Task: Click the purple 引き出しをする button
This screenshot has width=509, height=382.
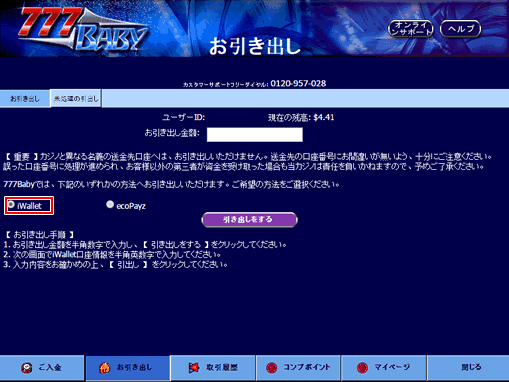Action: 249,220
